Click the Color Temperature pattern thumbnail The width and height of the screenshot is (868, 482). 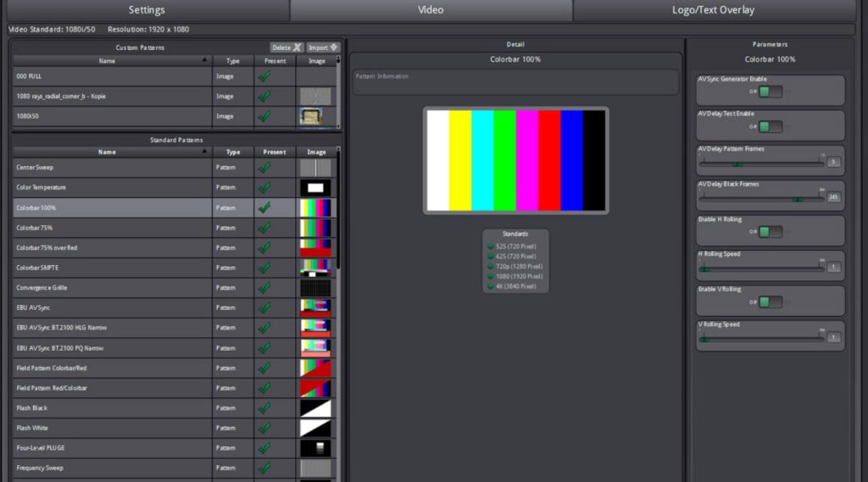(315, 187)
